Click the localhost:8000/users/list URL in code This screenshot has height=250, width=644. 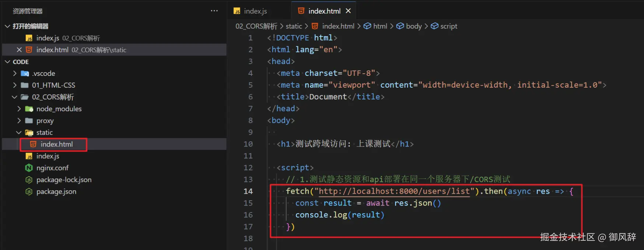(x=394, y=191)
